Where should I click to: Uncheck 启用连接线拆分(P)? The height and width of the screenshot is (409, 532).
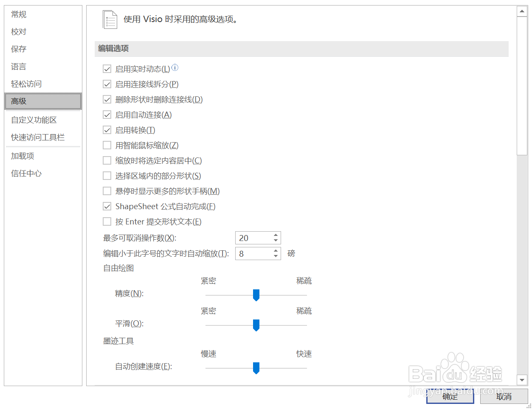coord(107,84)
